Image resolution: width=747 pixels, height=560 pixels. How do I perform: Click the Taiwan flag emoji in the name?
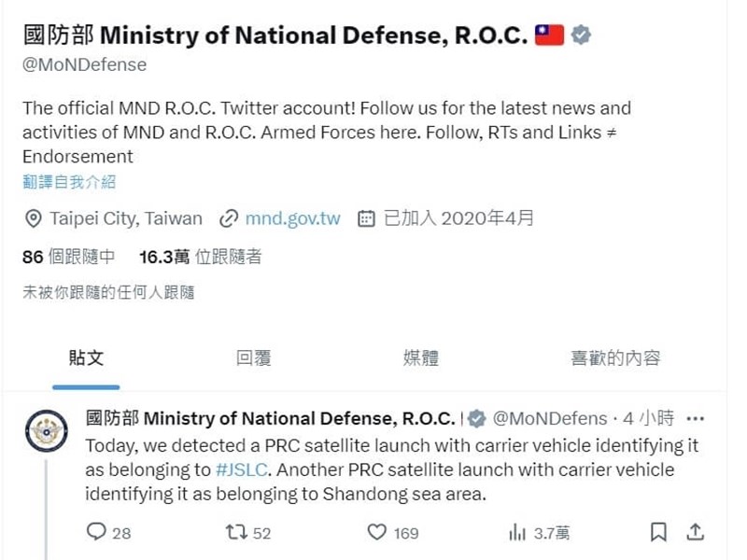click(x=549, y=36)
